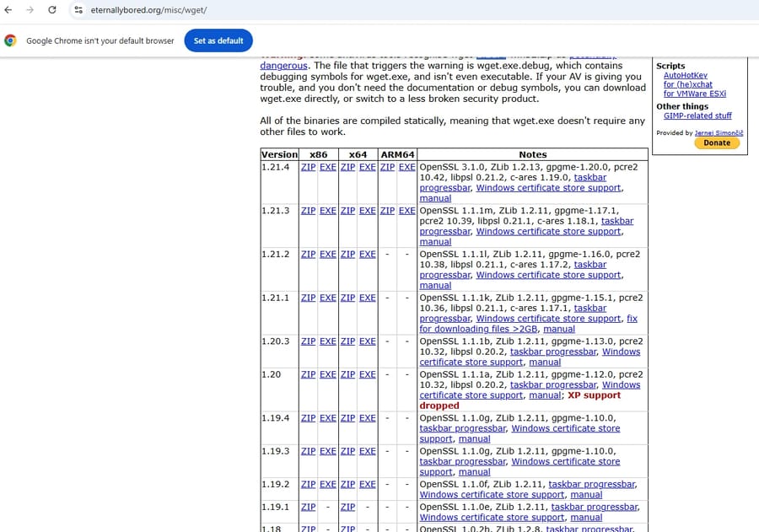Click the 'Notes' column header
Image resolution: width=759 pixels, height=532 pixels.
click(x=532, y=154)
